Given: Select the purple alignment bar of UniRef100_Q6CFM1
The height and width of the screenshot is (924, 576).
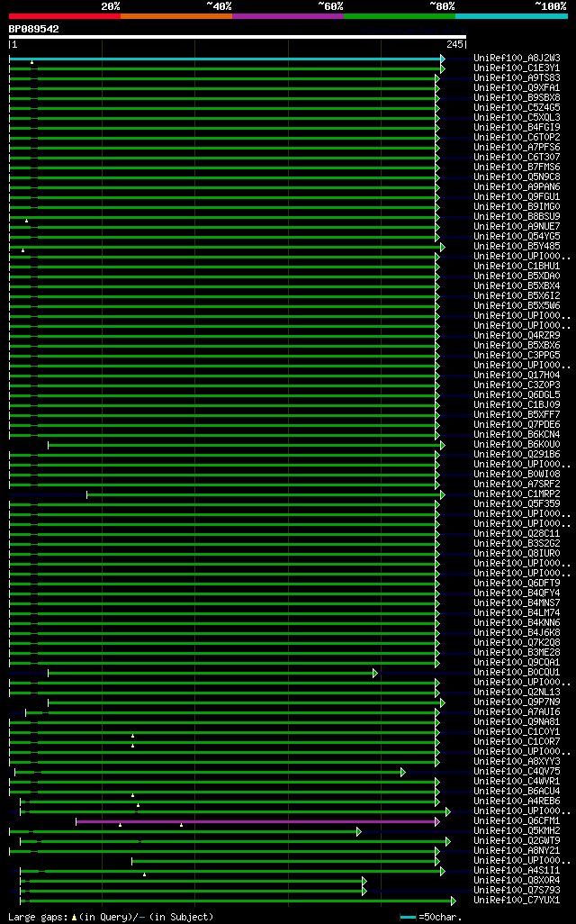Looking at the screenshot, I should click(x=256, y=821).
